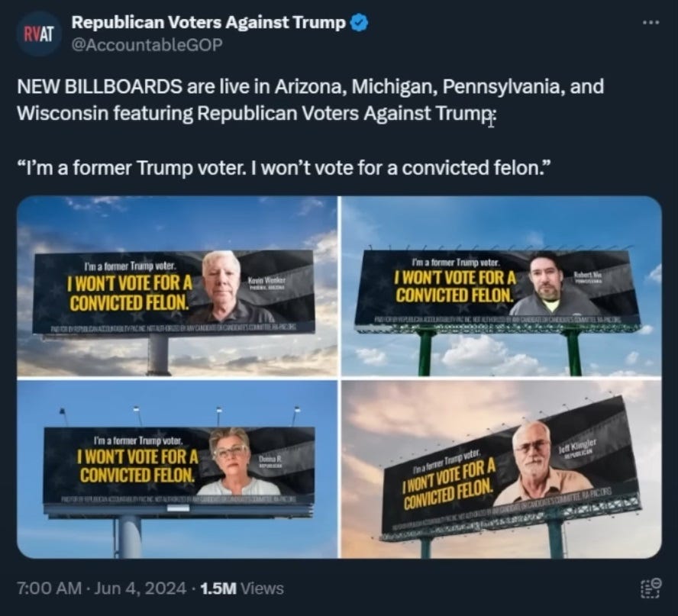Click yellow I WON'T VOTE text on Robert's billboard
Image resolution: width=678 pixels, height=616 pixels.
455,278
